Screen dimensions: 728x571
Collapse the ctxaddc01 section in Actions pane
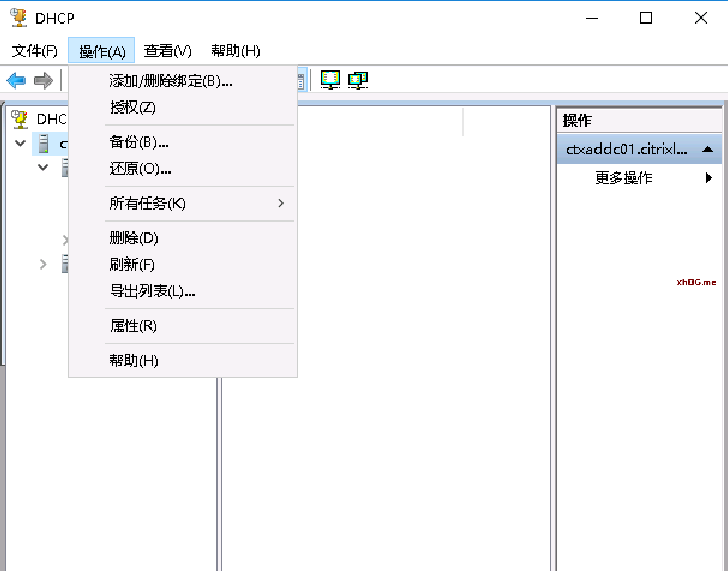(707, 150)
